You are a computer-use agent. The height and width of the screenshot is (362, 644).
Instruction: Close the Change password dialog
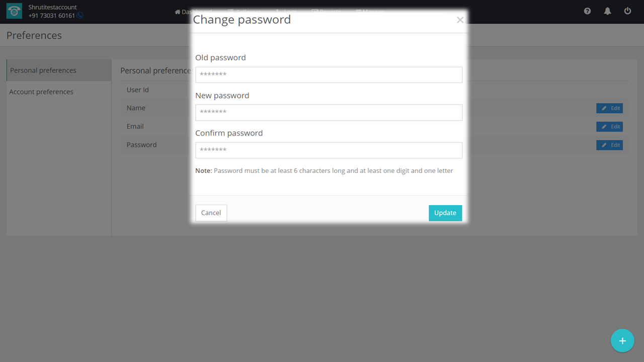(x=460, y=20)
